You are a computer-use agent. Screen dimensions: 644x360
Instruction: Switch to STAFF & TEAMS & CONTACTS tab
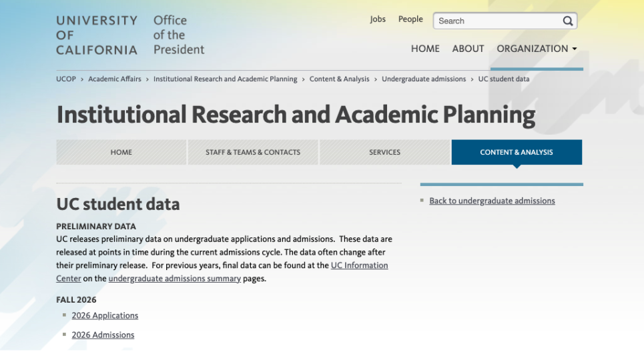(x=253, y=152)
